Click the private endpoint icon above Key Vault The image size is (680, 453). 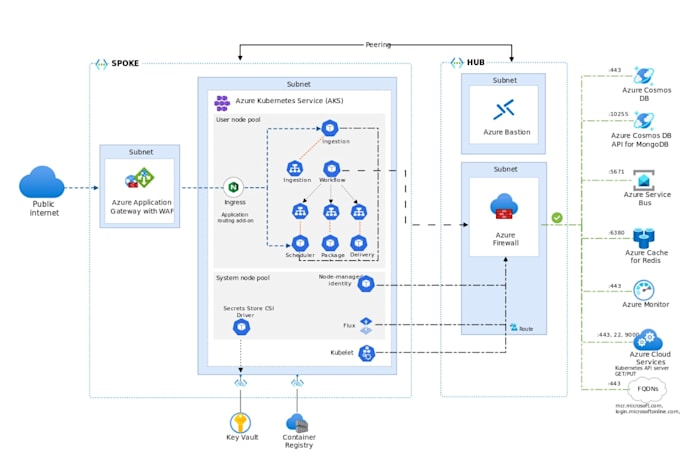(240, 382)
